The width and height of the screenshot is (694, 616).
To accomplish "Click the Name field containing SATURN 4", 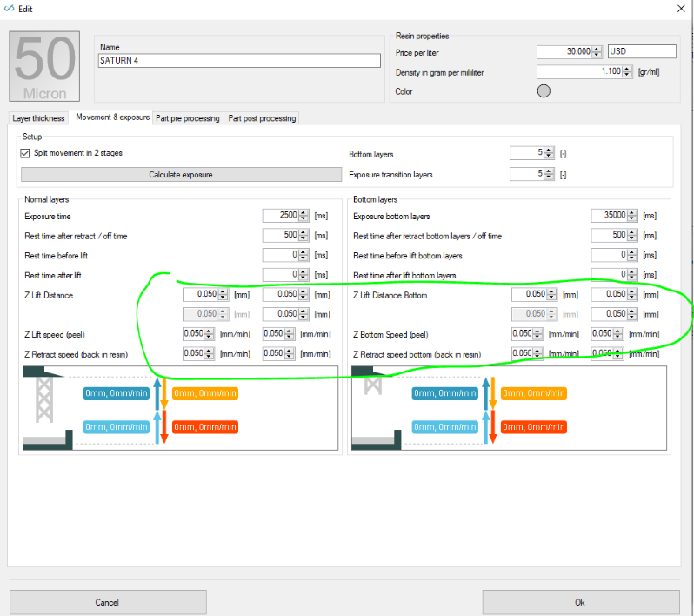I will pyautogui.click(x=239, y=61).
